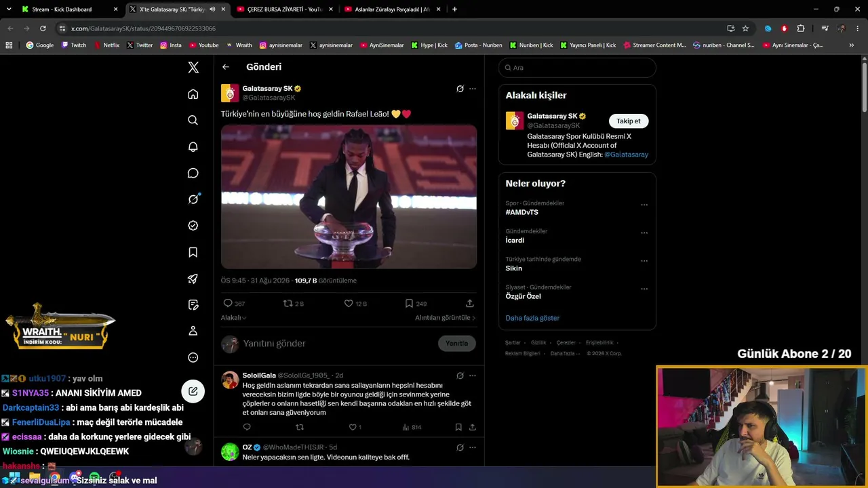Open the #AMDvTS trending topic
The height and width of the screenshot is (488, 868).
tap(522, 212)
